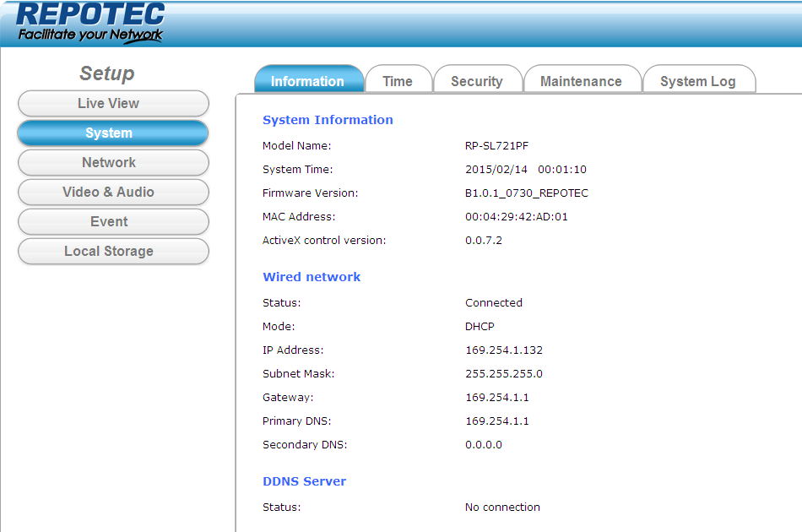Switch to the Time tab
This screenshot has width=802, height=532.
click(x=398, y=81)
